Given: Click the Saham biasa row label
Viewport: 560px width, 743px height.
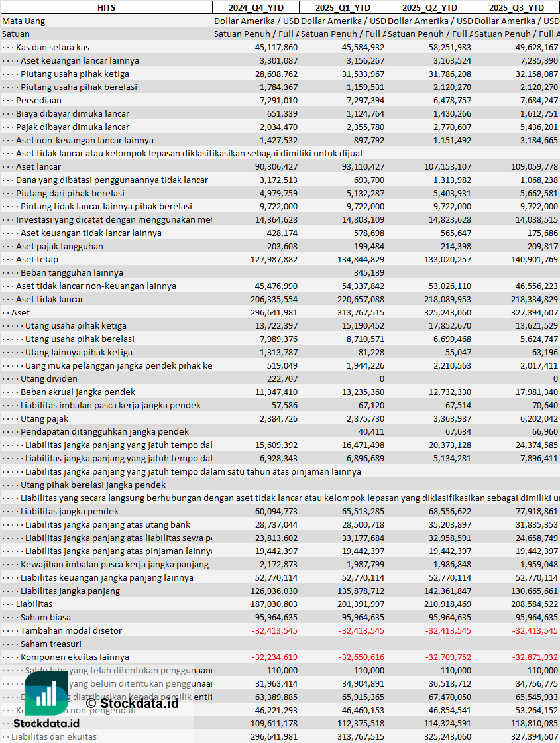Looking at the screenshot, I should point(46,618).
